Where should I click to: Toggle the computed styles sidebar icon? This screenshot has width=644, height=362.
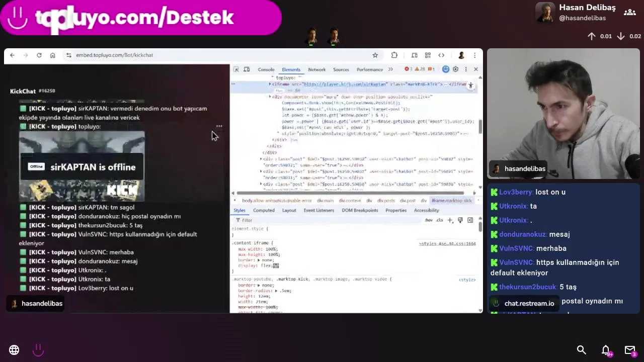click(x=470, y=220)
